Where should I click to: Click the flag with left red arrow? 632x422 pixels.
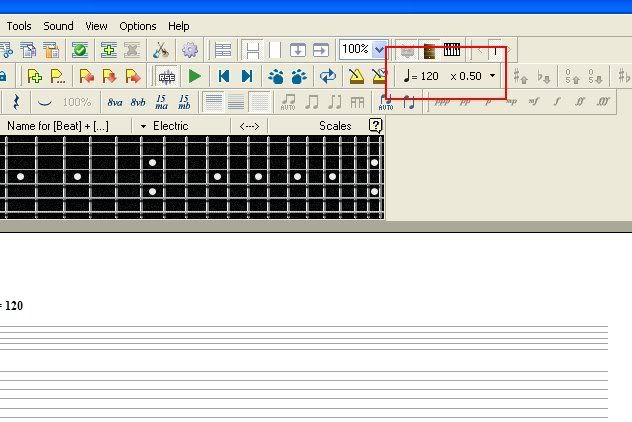[x=86, y=76]
